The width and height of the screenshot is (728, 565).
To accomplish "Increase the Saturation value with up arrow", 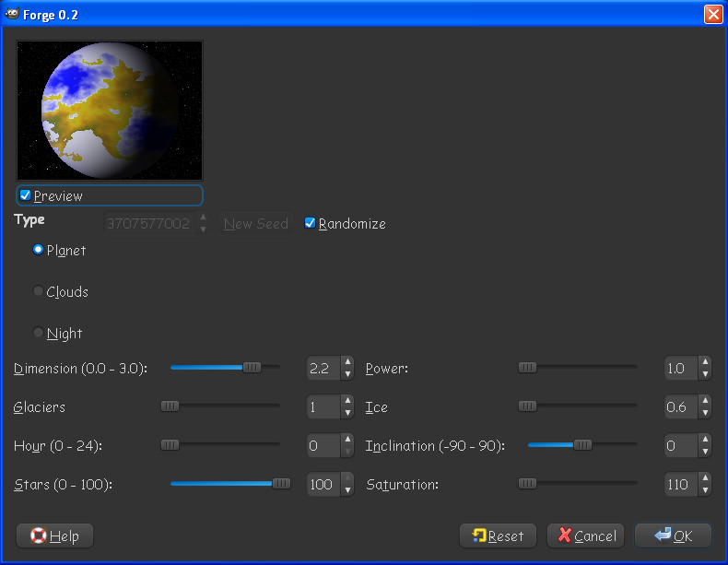I will pos(705,478).
